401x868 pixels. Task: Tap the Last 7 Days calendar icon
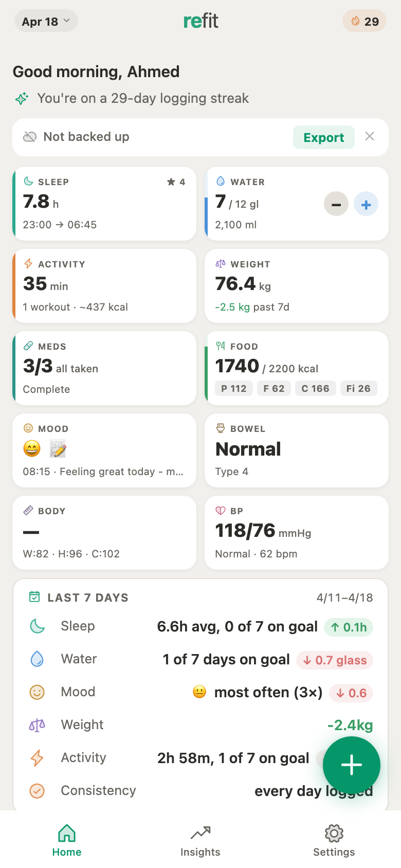tap(34, 597)
